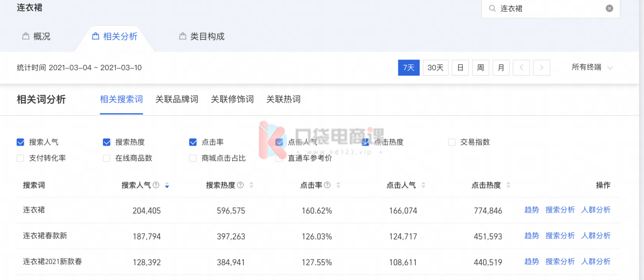644x280 pixels.
Task: Switch to the 相关分析 tab
Action: point(114,37)
